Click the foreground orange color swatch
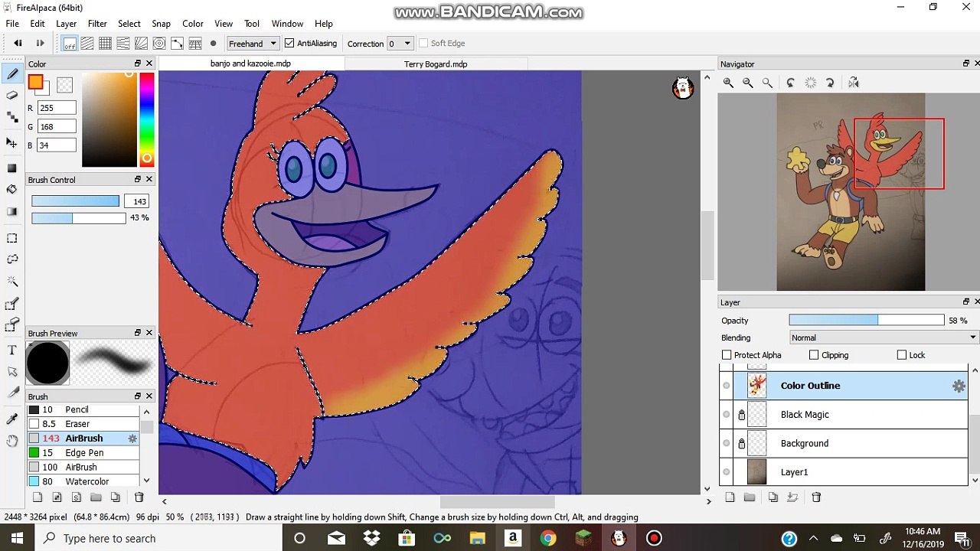 (35, 82)
